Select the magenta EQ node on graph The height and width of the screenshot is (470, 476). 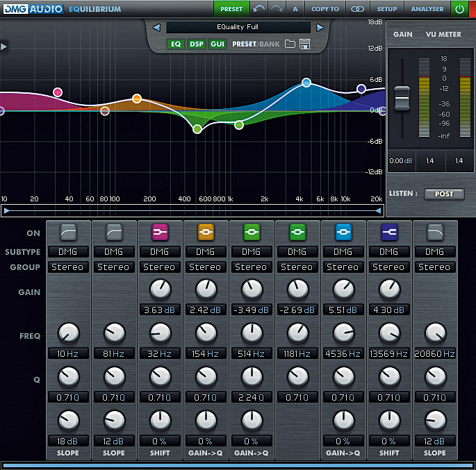point(58,92)
